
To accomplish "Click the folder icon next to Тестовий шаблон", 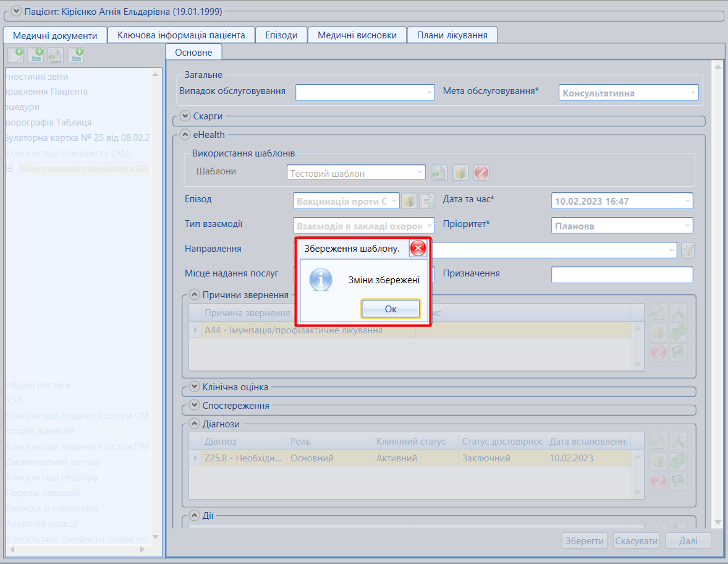I will tap(460, 173).
